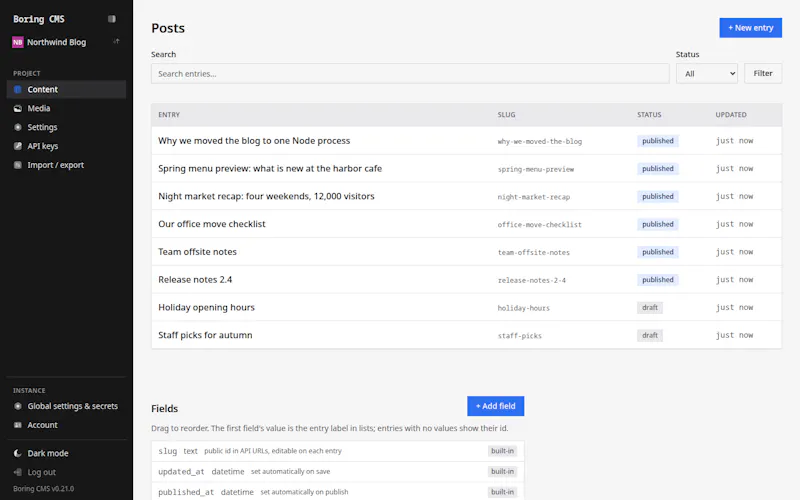
Task: Log out of Boring CMS
Action: point(66,472)
